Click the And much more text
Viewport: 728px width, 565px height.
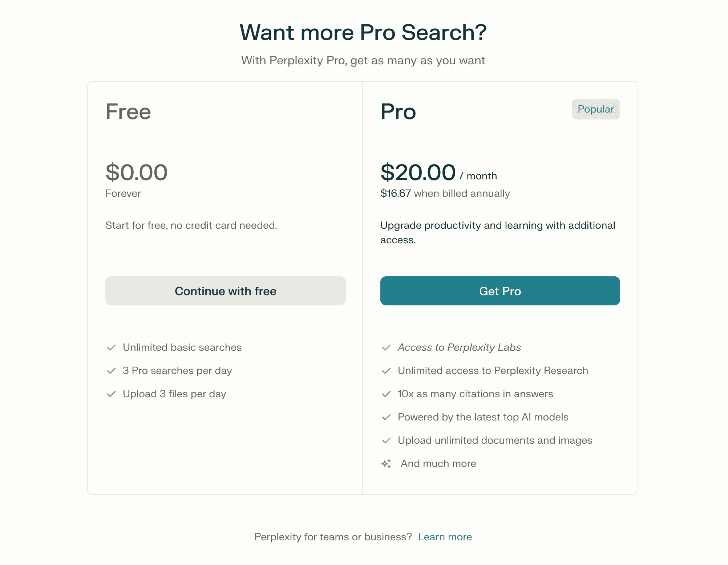pos(438,464)
